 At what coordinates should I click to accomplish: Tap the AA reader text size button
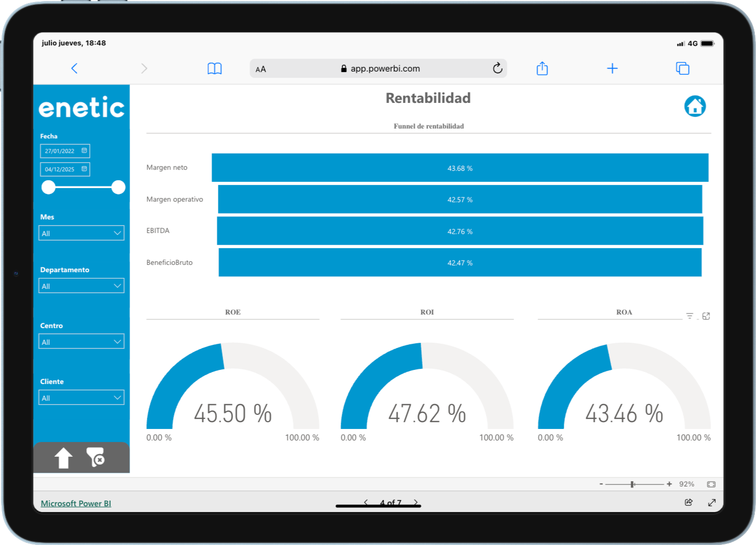coord(261,69)
